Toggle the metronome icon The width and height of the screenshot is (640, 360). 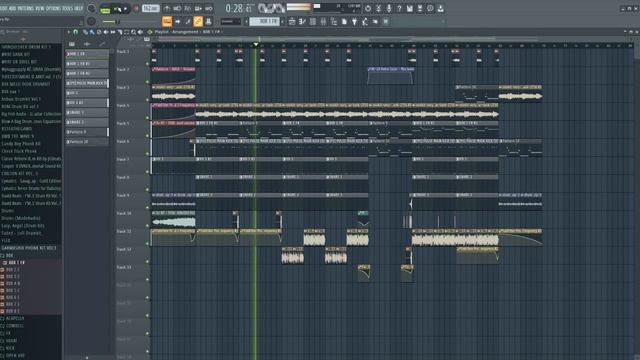[x=167, y=9]
